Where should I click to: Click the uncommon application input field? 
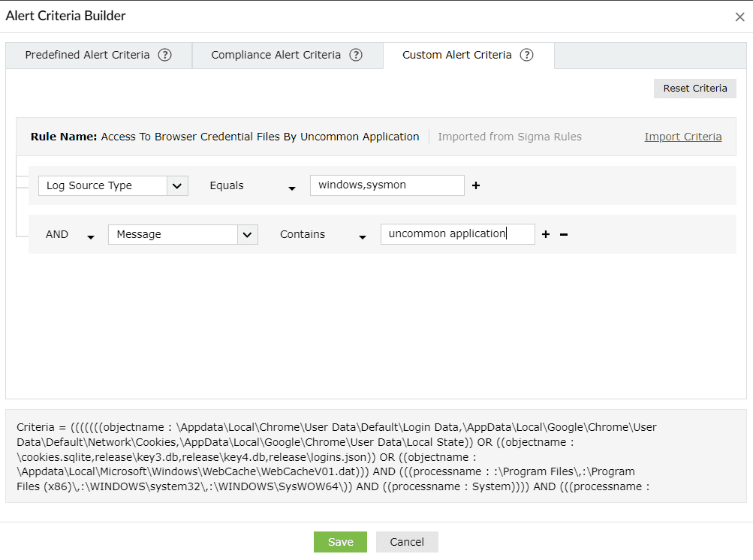tap(456, 233)
